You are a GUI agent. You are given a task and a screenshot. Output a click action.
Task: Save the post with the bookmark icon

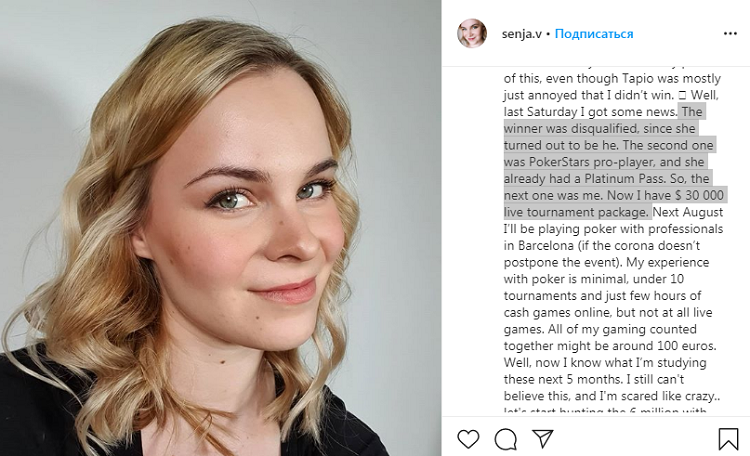pos(728,439)
